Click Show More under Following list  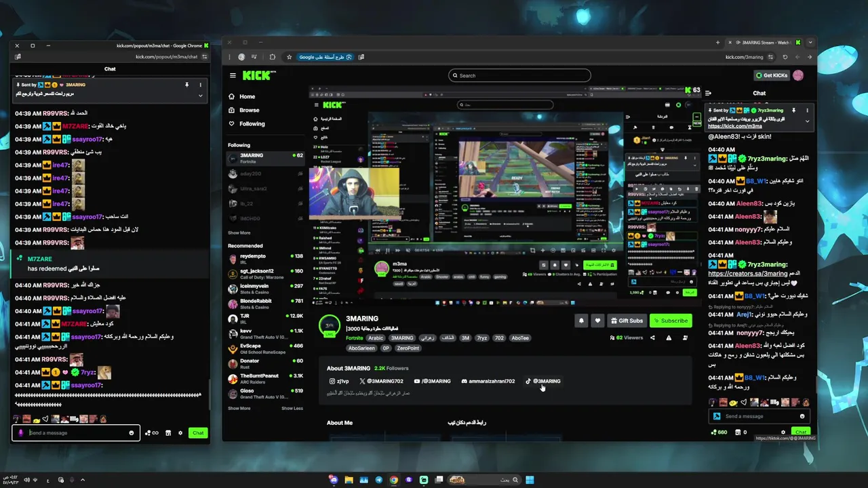point(239,232)
